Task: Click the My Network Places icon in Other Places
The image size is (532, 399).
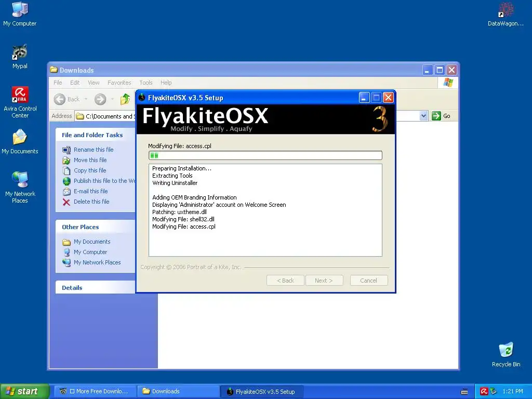Action: (66, 262)
